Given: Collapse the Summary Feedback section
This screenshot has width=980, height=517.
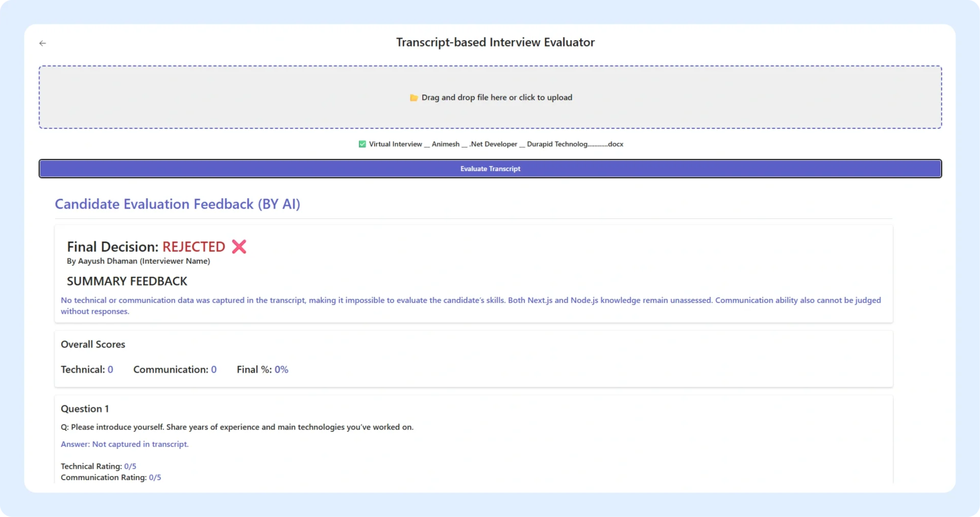Looking at the screenshot, I should coord(127,281).
